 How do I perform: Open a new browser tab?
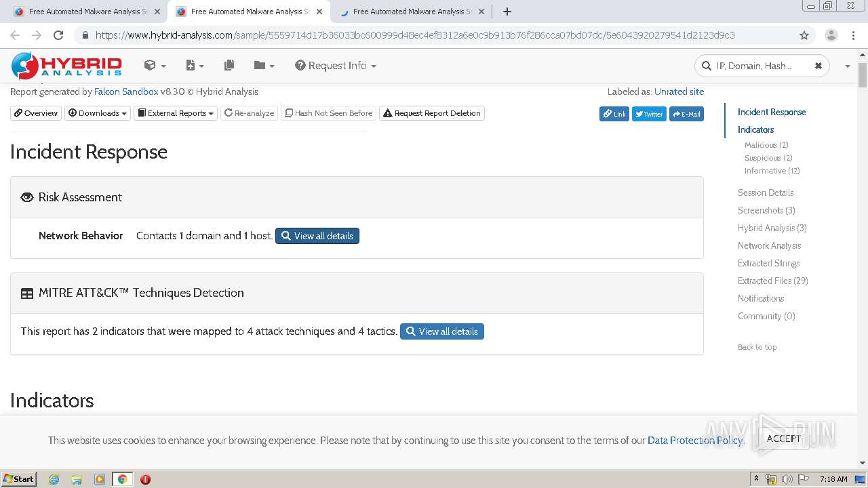[x=507, y=12]
